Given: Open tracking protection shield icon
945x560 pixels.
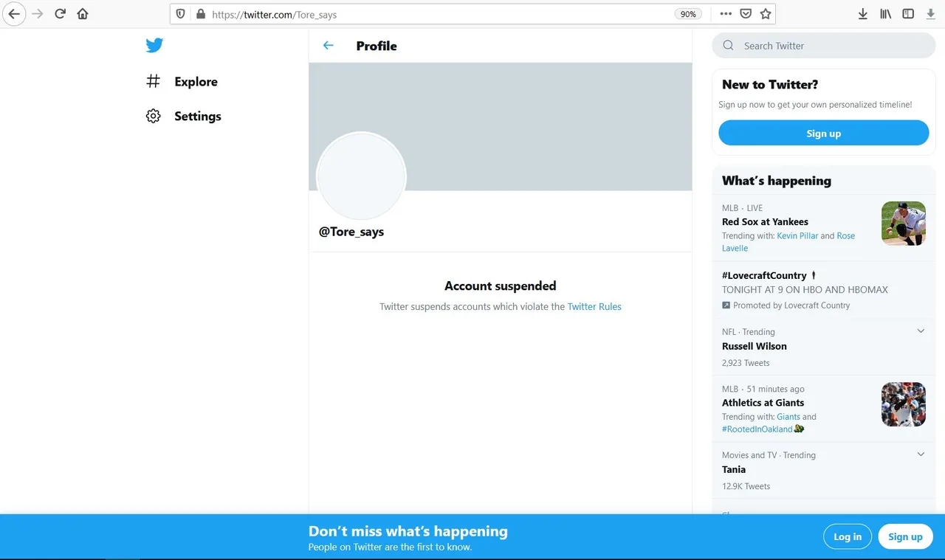Looking at the screenshot, I should point(182,14).
